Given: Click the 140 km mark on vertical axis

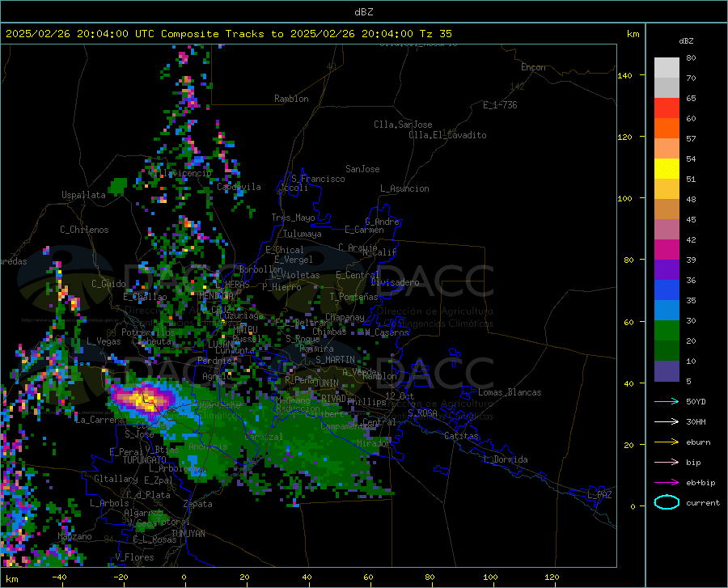Looking at the screenshot, I should pos(624,76).
